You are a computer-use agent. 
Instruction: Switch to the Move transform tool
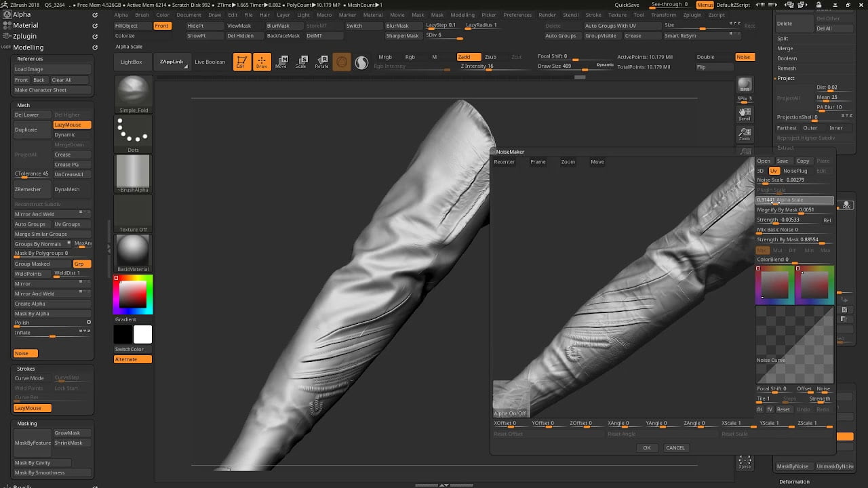click(x=281, y=62)
